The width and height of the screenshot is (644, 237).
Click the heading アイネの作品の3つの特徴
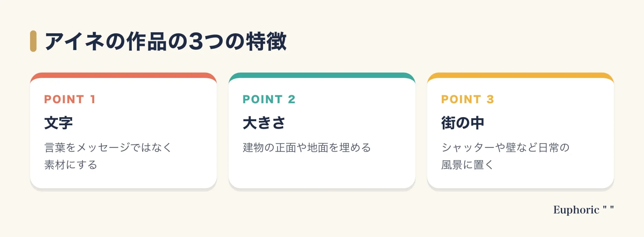click(x=166, y=41)
